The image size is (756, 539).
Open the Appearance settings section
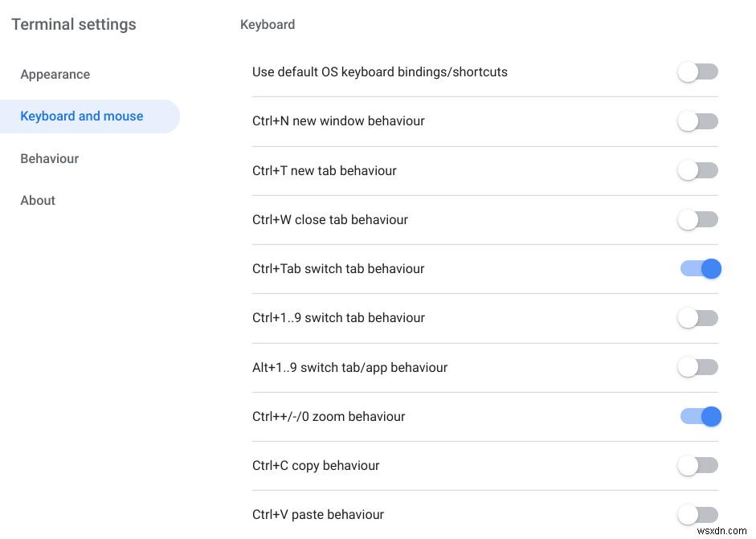55,75
